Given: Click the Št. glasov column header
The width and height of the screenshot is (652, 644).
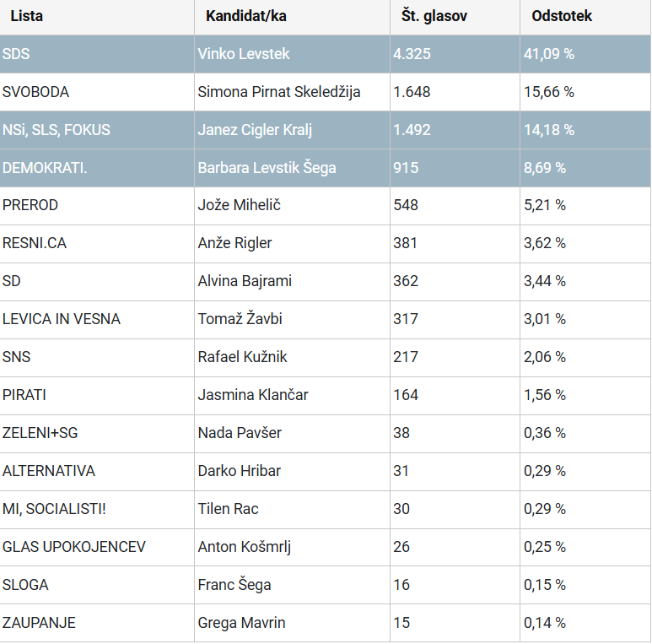Looking at the screenshot, I should click(434, 16).
